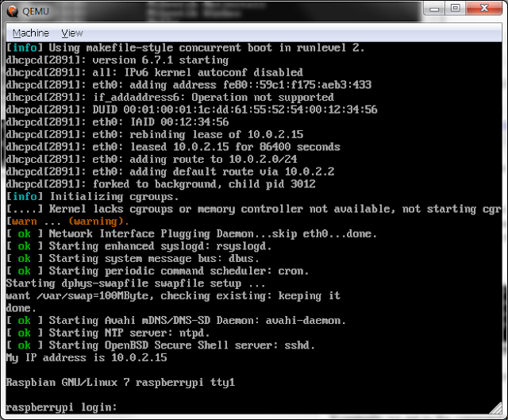Viewport: 508px width, 420px height.
Task: Maximize the QEMU window
Action: [x=455, y=9]
